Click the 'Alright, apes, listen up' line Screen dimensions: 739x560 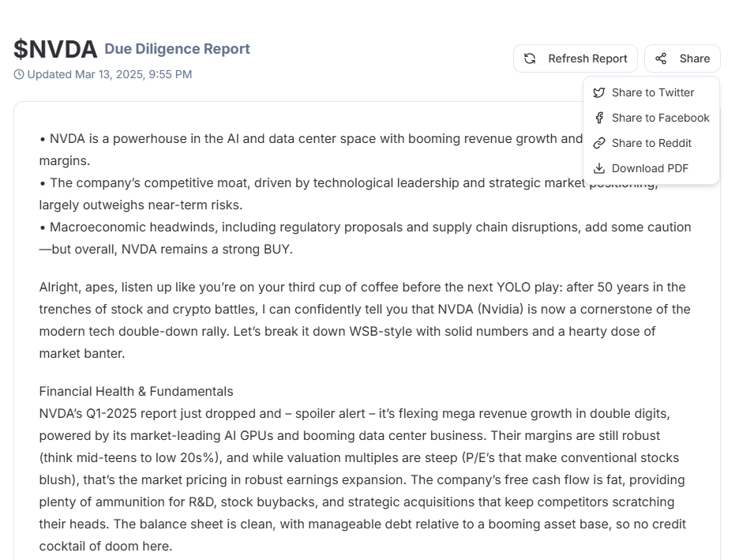point(362,287)
